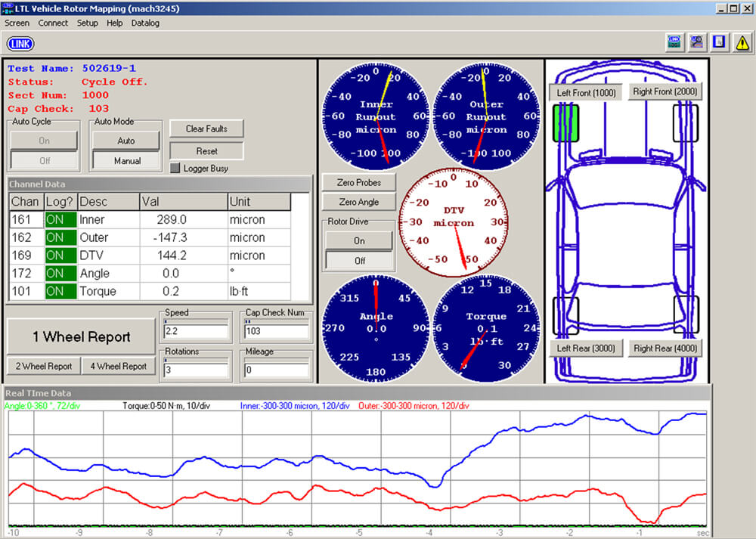Click the blue LINK logo button

point(20,44)
